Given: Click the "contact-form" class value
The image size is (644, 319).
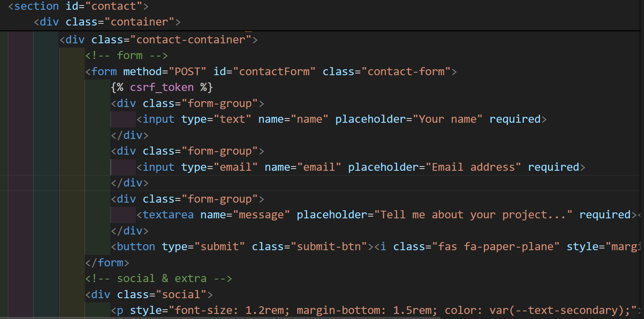Looking at the screenshot, I should pyautogui.click(x=406, y=71).
